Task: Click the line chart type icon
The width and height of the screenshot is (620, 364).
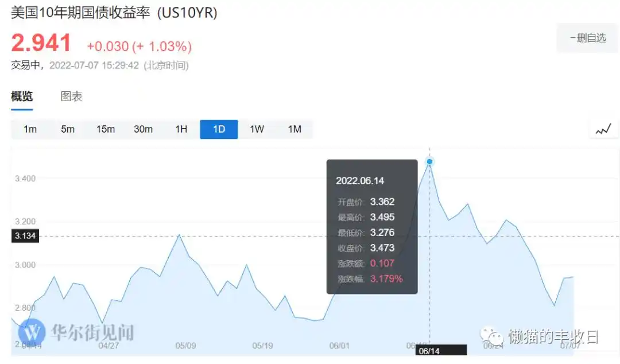Action: pyautogui.click(x=603, y=130)
